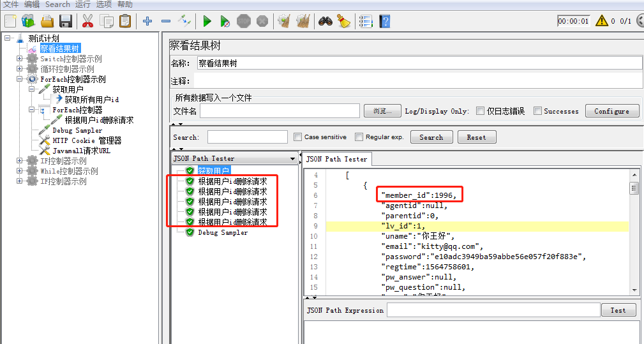Select 获取所有用户id tree item
Viewport: 644px width, 344px height.
point(91,100)
